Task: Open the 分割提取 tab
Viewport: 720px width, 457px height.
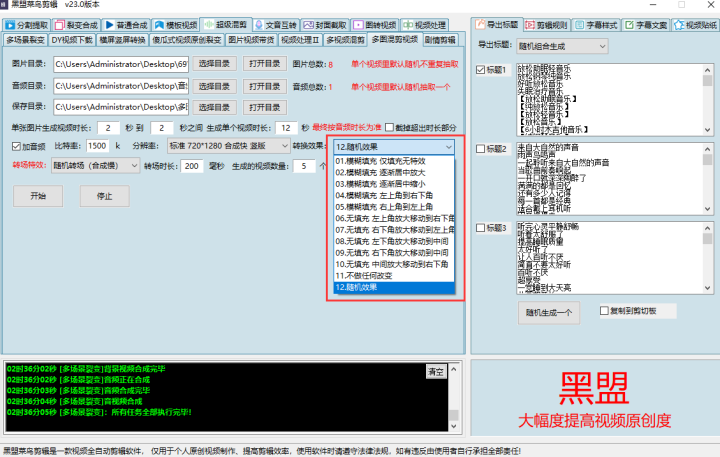Action: coord(27,25)
